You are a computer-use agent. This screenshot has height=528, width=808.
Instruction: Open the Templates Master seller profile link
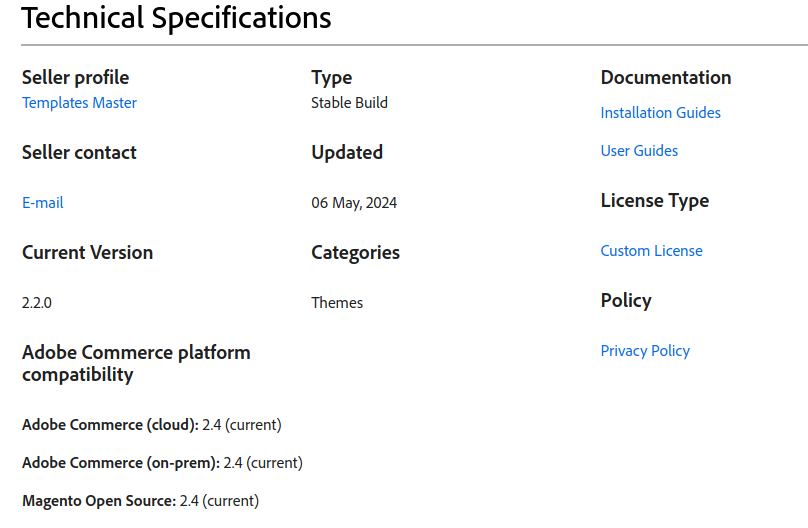point(79,103)
